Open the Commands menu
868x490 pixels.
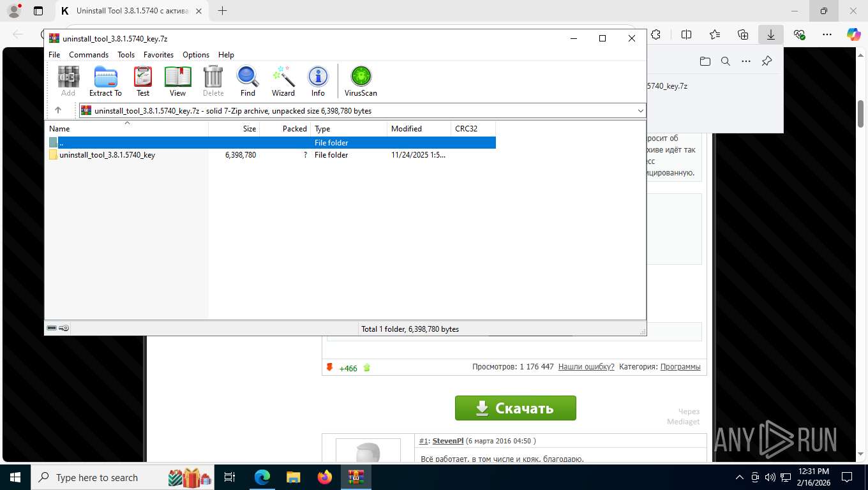pos(89,55)
